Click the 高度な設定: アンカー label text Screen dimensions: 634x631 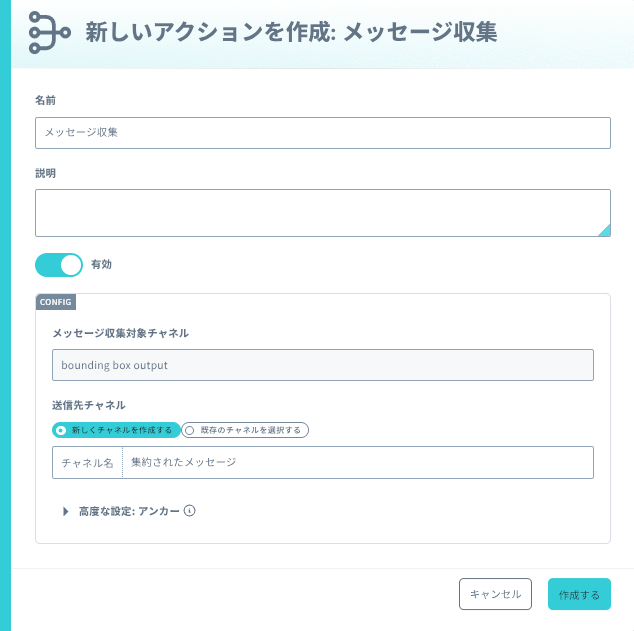[129, 511]
